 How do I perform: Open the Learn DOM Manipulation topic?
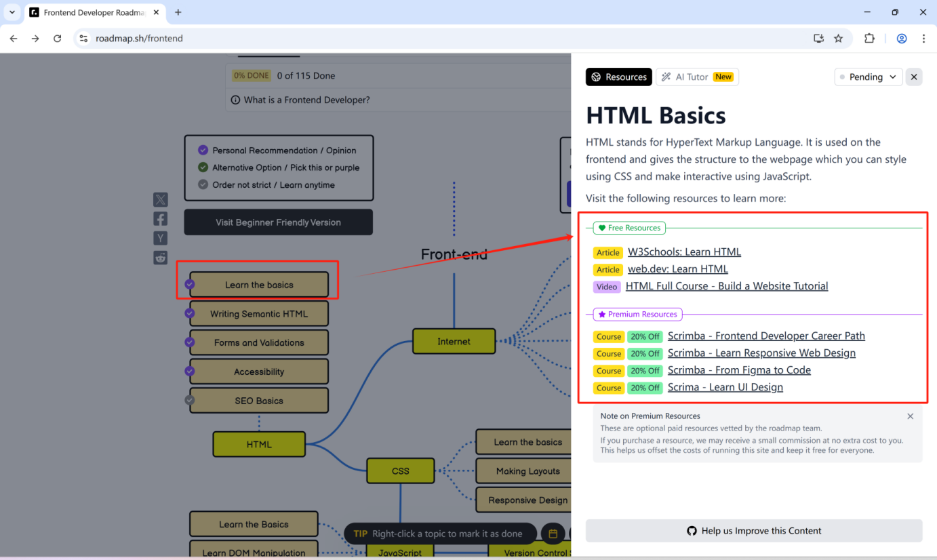(254, 550)
